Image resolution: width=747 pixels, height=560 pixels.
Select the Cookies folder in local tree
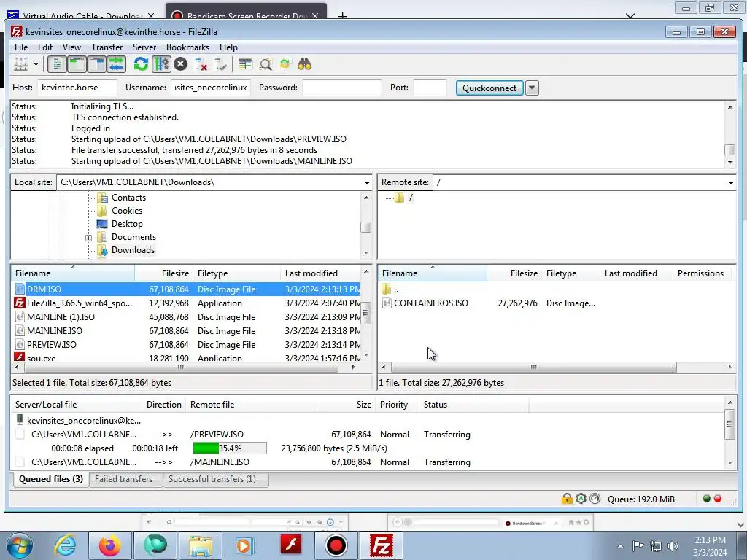click(x=127, y=211)
